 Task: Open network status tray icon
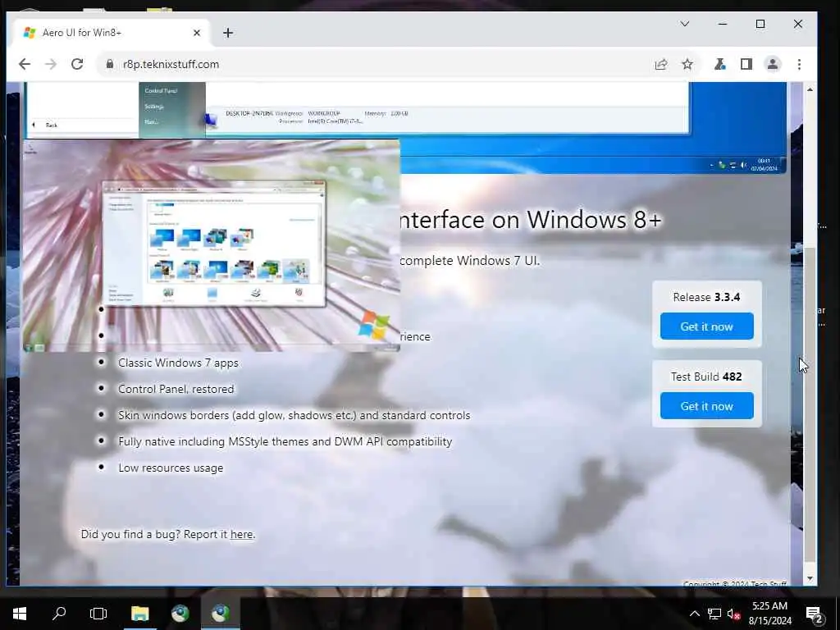pyautogui.click(x=714, y=614)
